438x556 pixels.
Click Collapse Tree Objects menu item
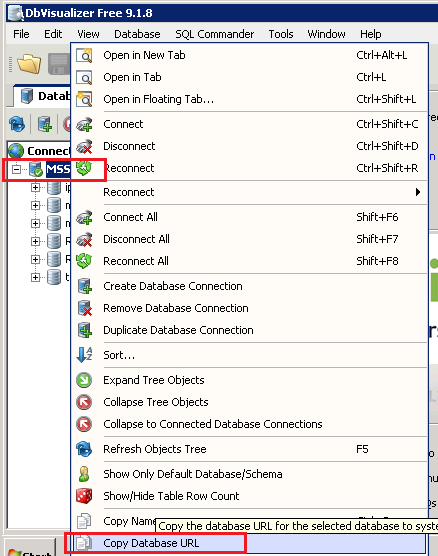point(249,402)
